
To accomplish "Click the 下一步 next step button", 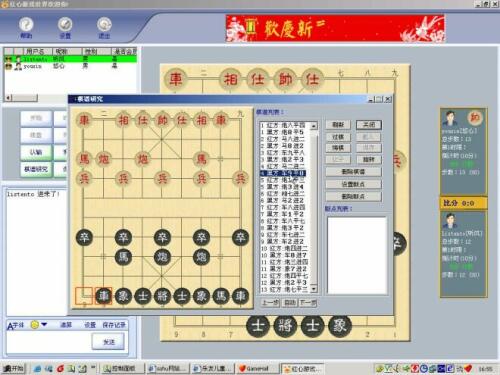I will tap(308, 303).
